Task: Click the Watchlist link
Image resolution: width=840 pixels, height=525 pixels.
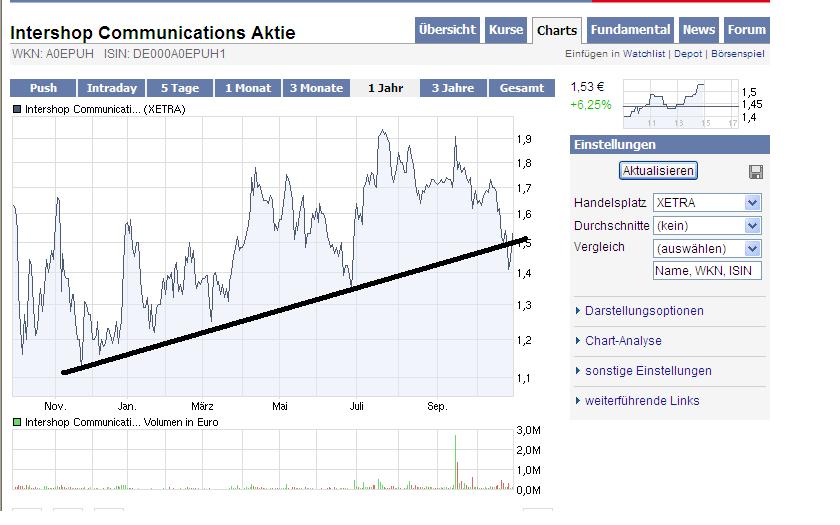Action: [x=645, y=53]
